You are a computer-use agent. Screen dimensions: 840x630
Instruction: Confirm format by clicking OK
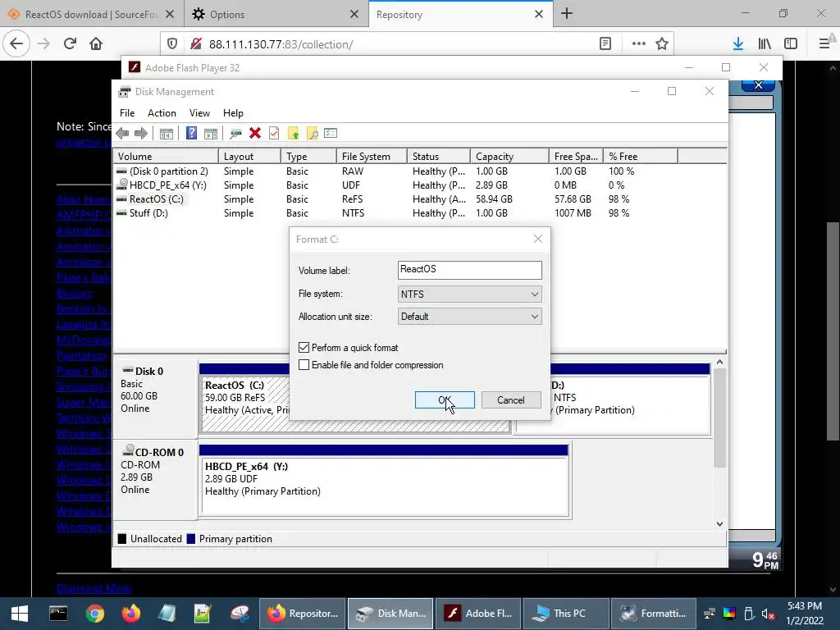click(445, 400)
